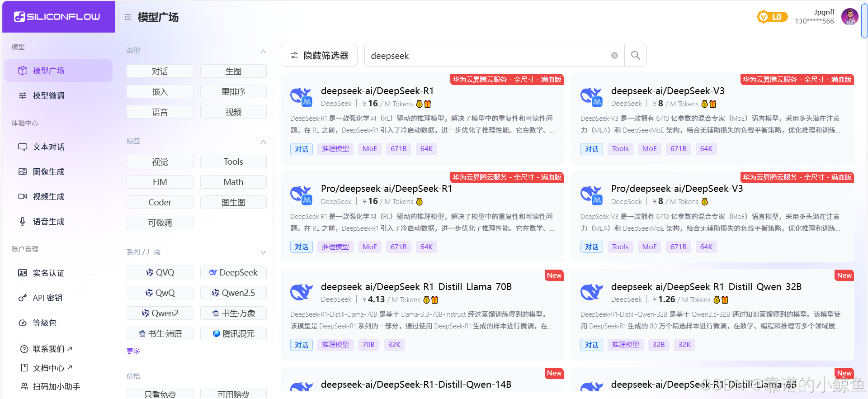The width and height of the screenshot is (868, 399).
Task: Click the search magnifier icon
Action: (635, 55)
